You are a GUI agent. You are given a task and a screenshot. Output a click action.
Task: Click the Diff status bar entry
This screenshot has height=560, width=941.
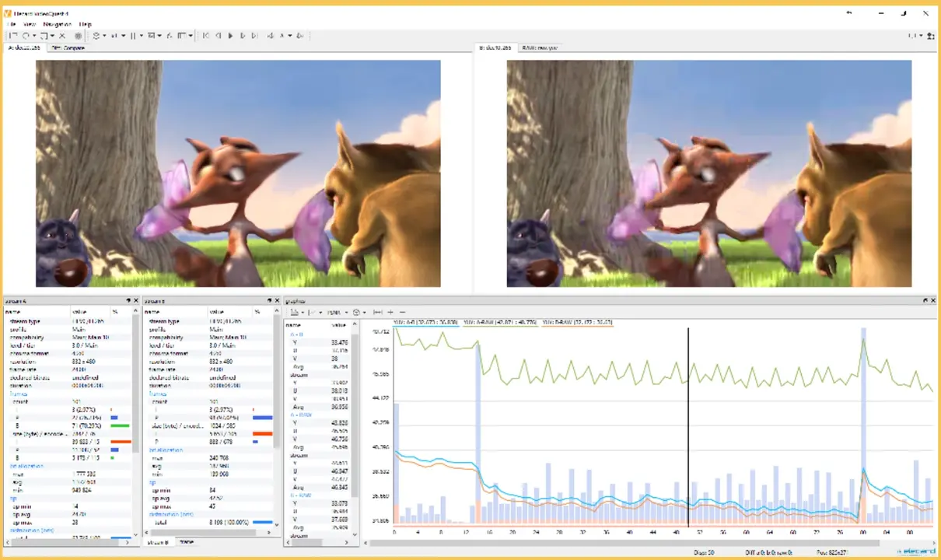pyautogui.click(x=768, y=552)
